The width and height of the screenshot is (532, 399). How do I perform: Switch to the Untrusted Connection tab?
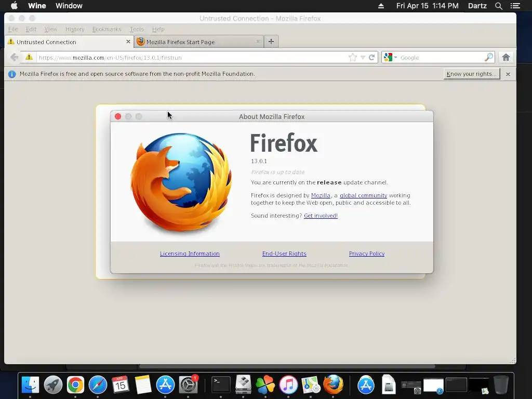point(70,42)
